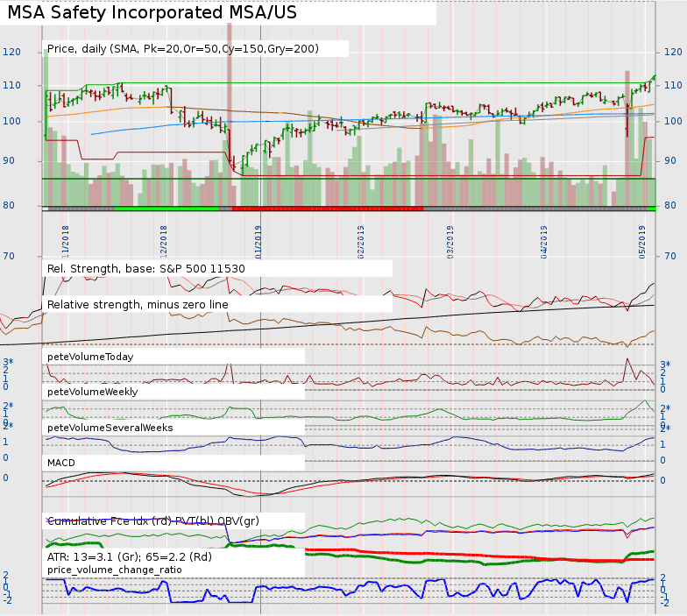The height and width of the screenshot is (616, 687).
Task: Click the peteVolumeSeveralWeeks panel label
Action: click(x=110, y=428)
